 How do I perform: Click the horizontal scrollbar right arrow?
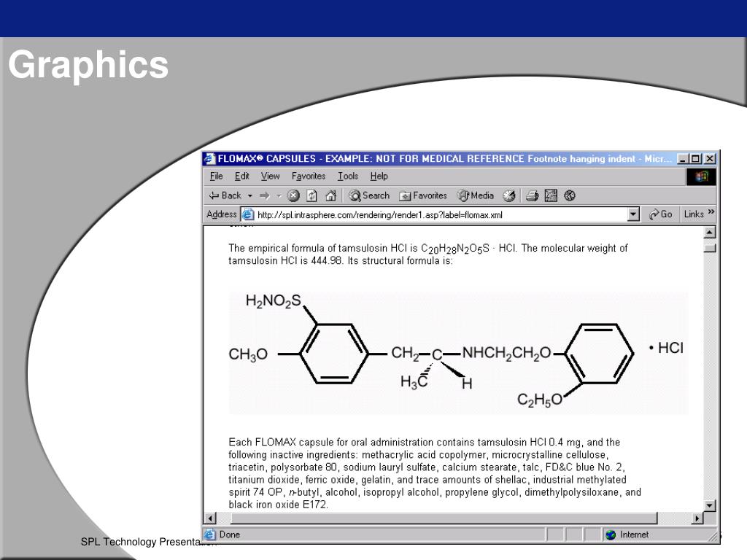(697, 518)
